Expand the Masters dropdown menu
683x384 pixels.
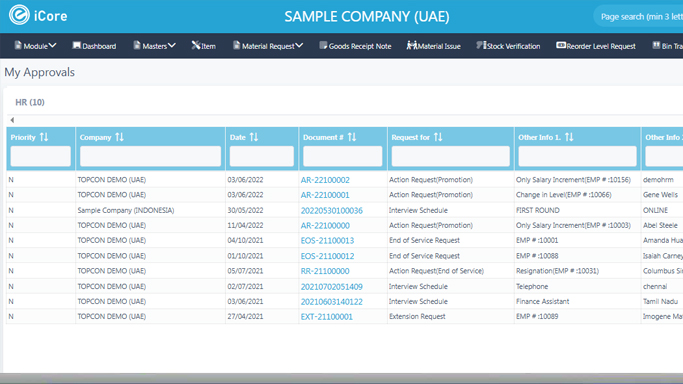tap(154, 46)
